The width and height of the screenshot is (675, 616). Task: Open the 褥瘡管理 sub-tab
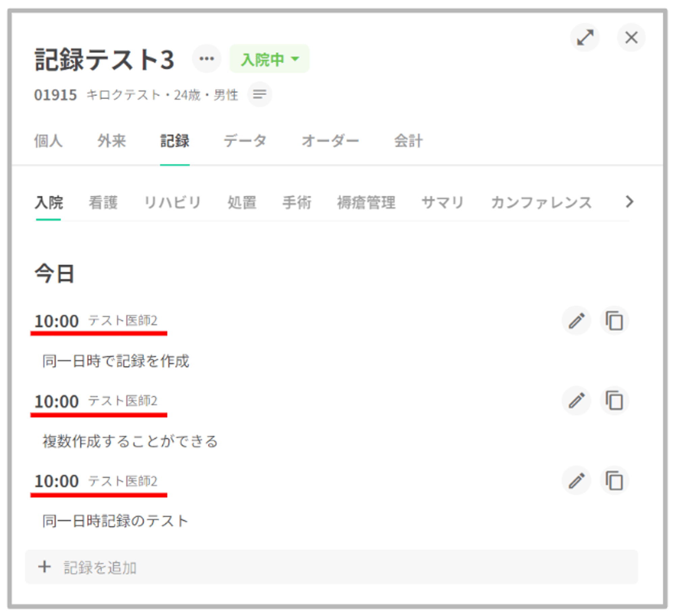coord(366,203)
